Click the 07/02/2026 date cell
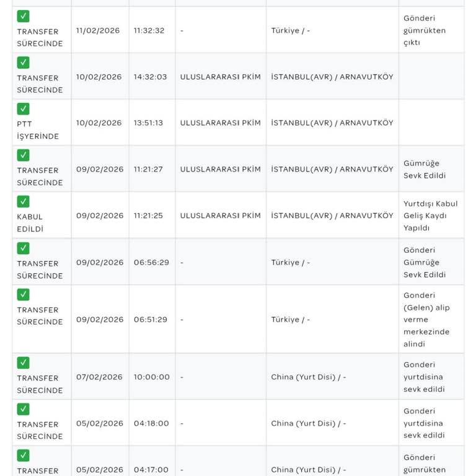Screen dimensions: 476x476 [99, 377]
